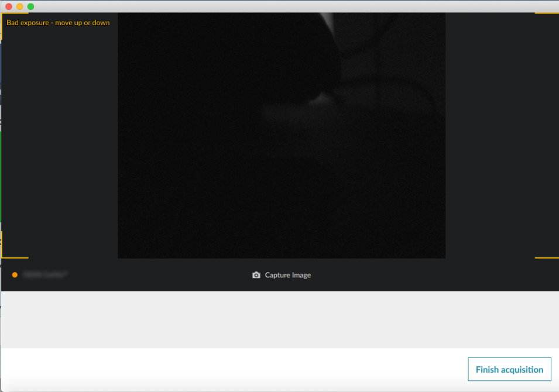Click the white footer left of Finish acquisition

point(234,370)
